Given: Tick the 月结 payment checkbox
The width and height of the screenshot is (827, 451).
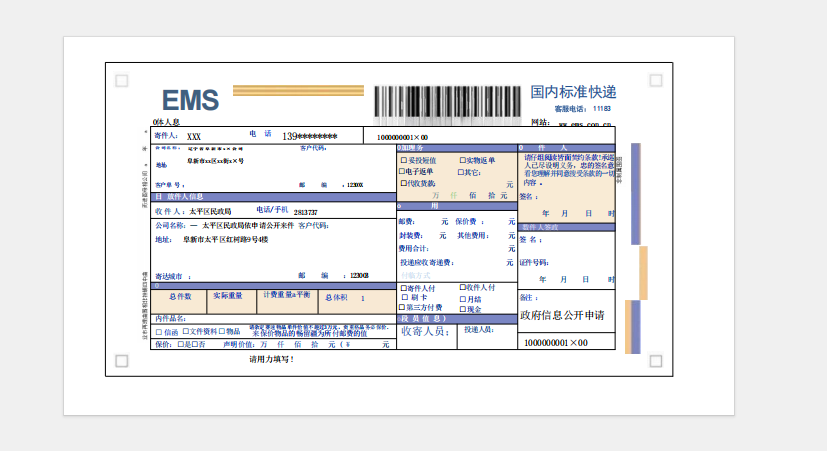Looking at the screenshot, I should coord(463,299).
